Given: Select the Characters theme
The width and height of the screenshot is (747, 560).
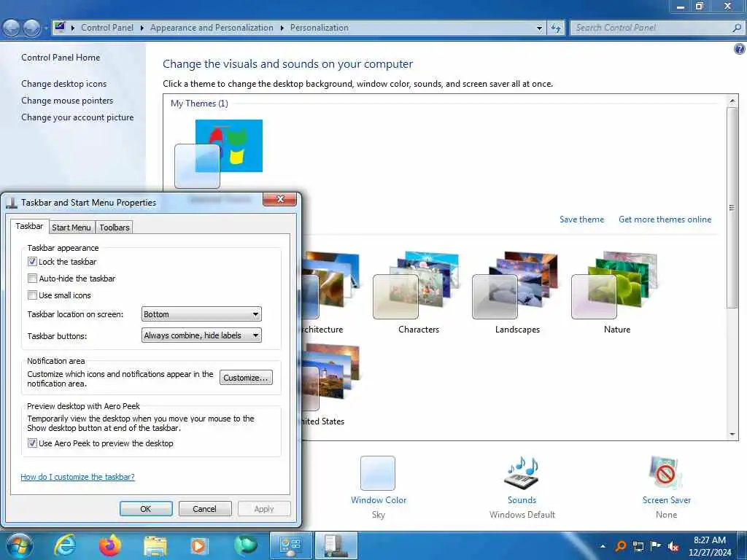Looking at the screenshot, I should pos(418,292).
